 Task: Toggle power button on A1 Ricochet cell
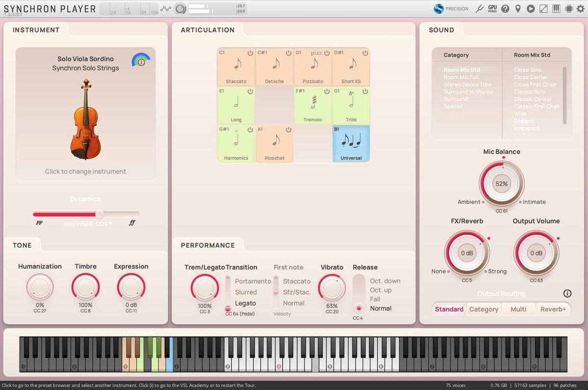point(288,129)
